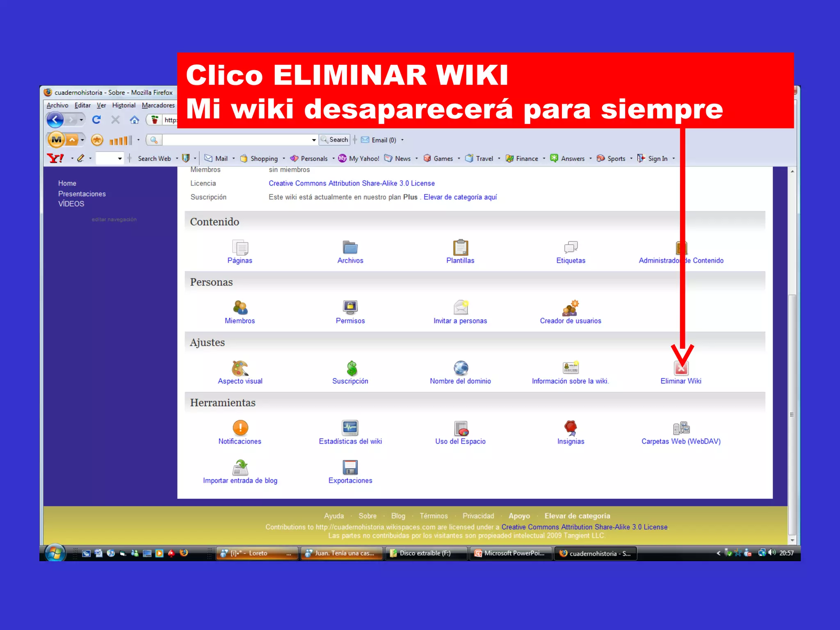Click Sign In on the Yahoo toolbar
Viewport: 840px width, 630px height.
(x=653, y=158)
